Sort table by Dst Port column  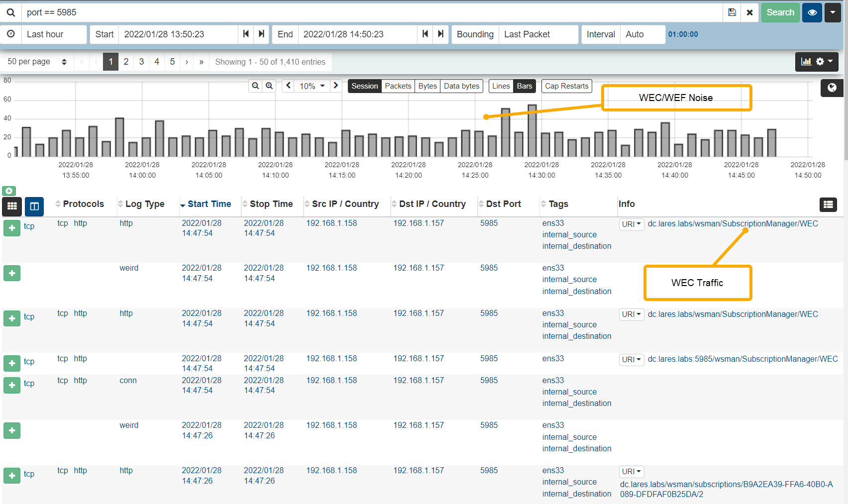coord(503,204)
